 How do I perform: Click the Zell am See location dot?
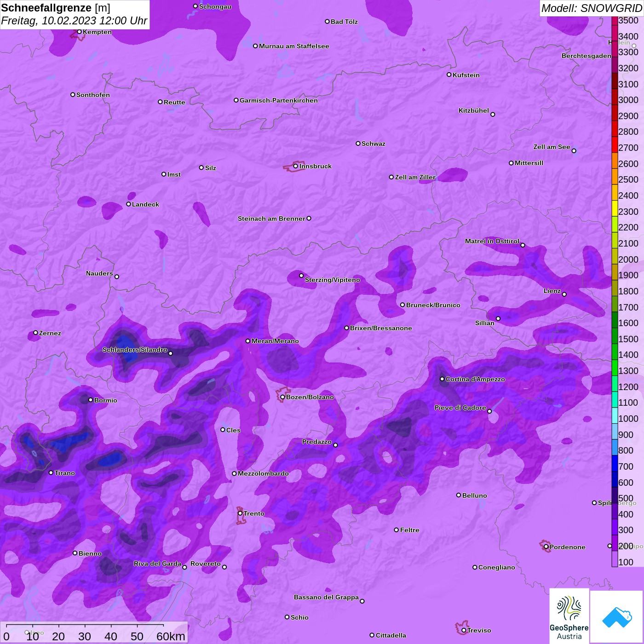click(574, 151)
